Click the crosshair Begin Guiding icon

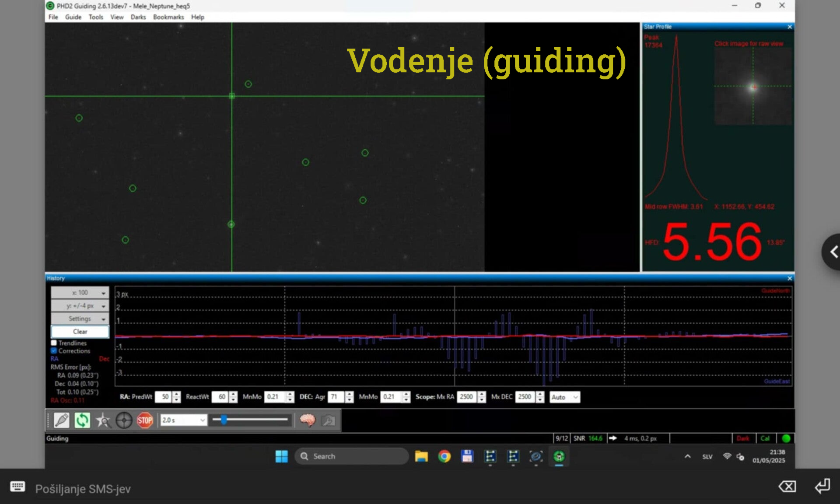coord(124,420)
